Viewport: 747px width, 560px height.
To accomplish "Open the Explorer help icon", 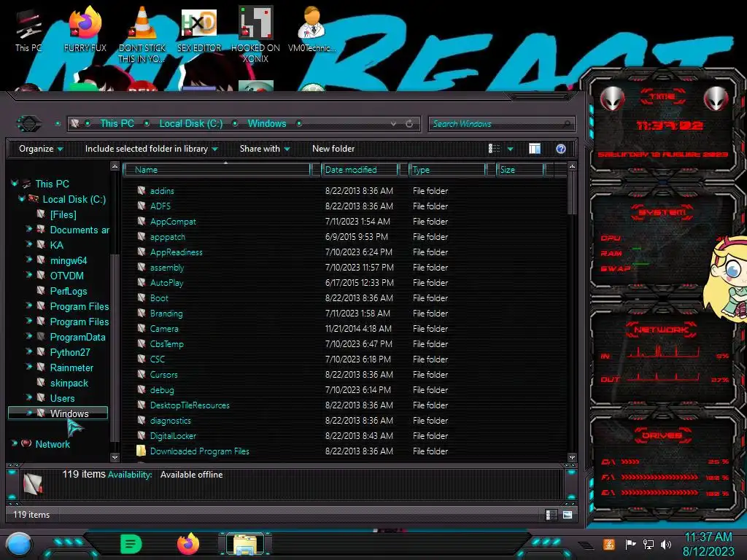I will pos(561,149).
